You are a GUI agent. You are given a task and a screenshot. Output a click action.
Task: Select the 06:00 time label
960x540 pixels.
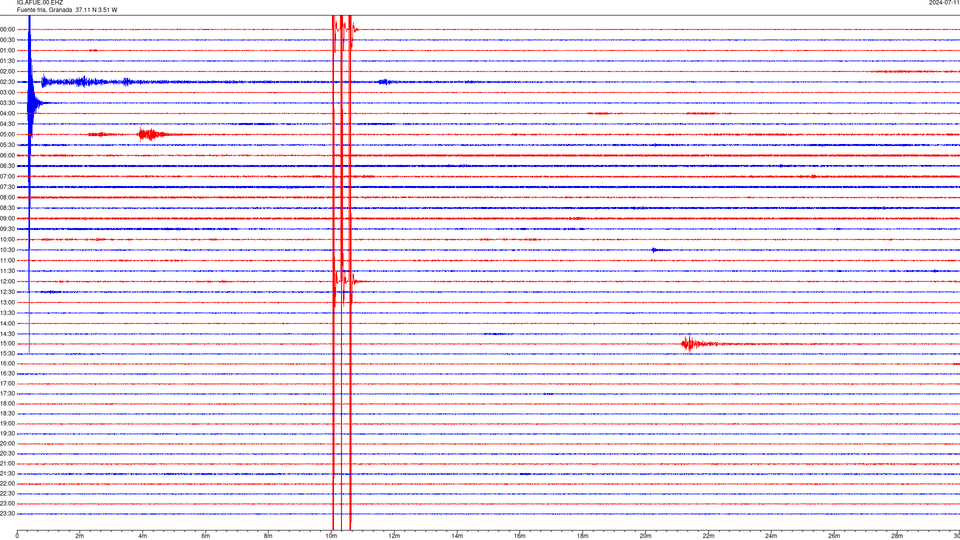(x=7, y=156)
